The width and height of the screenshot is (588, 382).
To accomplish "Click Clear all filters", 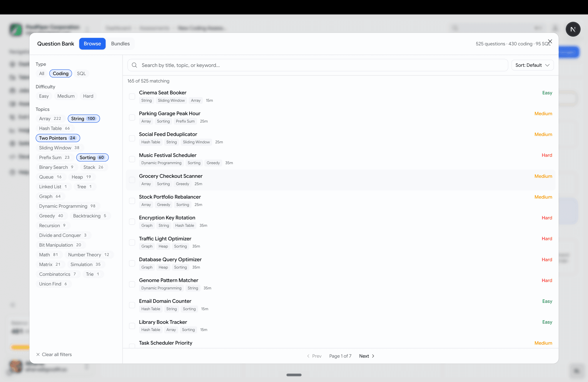I will 54,354.
